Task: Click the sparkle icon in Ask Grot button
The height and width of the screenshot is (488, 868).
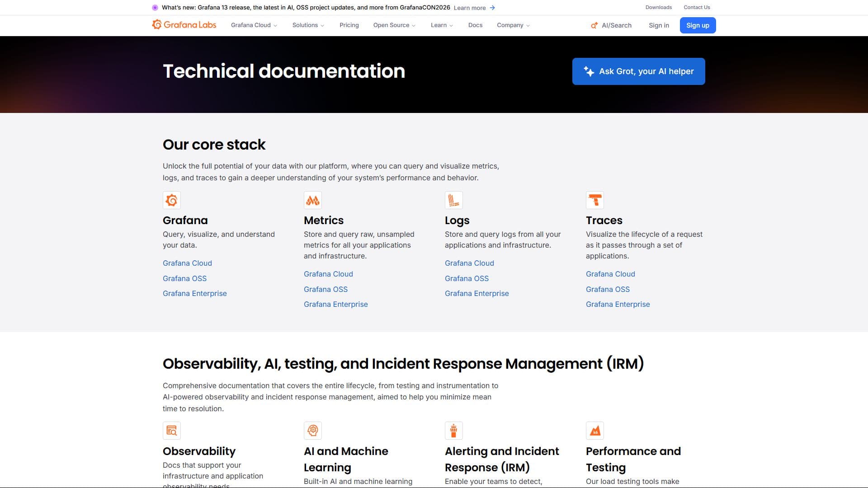Action: tap(589, 71)
